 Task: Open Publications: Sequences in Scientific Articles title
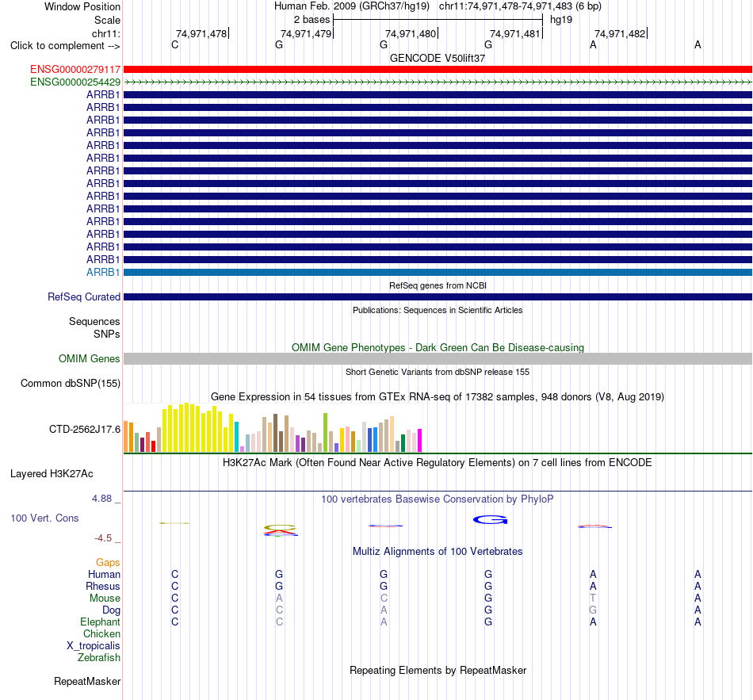[x=438, y=311]
